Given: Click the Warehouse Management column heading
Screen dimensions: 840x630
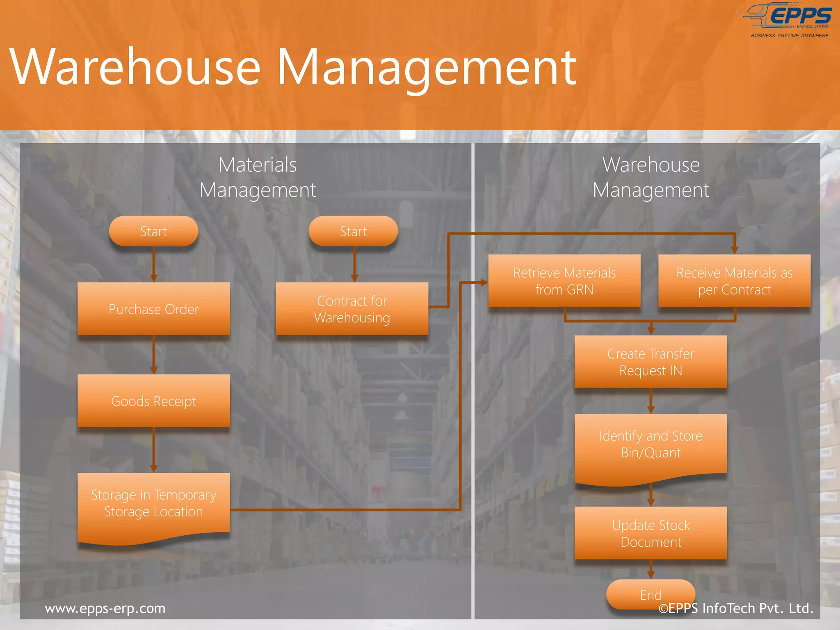Looking at the screenshot, I should click(x=651, y=177).
